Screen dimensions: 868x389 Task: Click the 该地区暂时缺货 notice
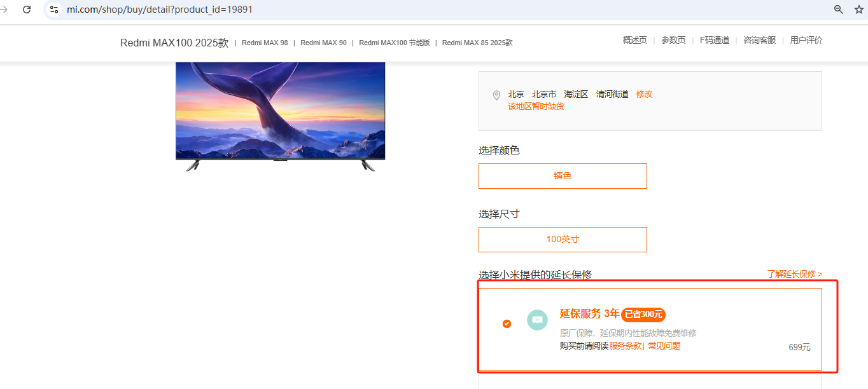pyautogui.click(x=536, y=106)
